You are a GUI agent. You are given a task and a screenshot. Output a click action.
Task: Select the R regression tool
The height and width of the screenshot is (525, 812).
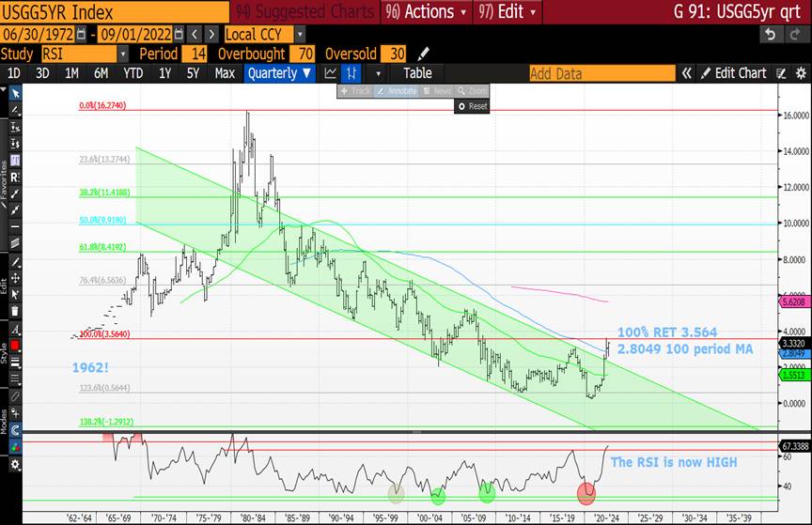tap(16, 178)
